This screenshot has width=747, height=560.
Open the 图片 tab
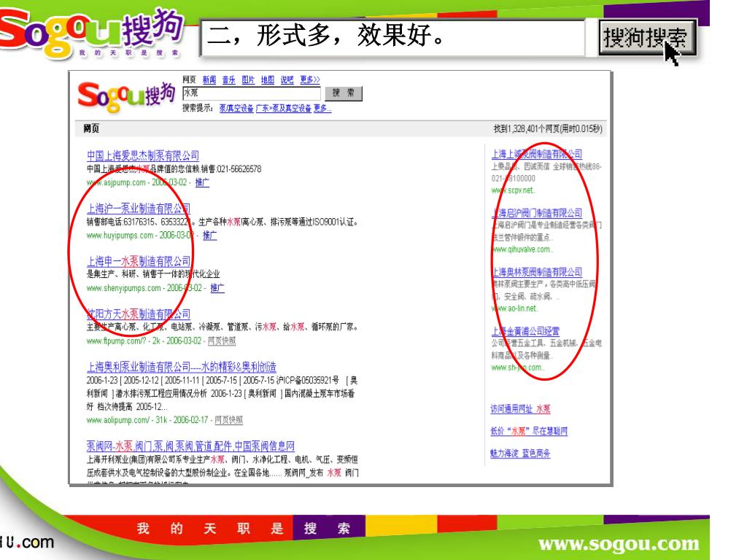[248, 79]
